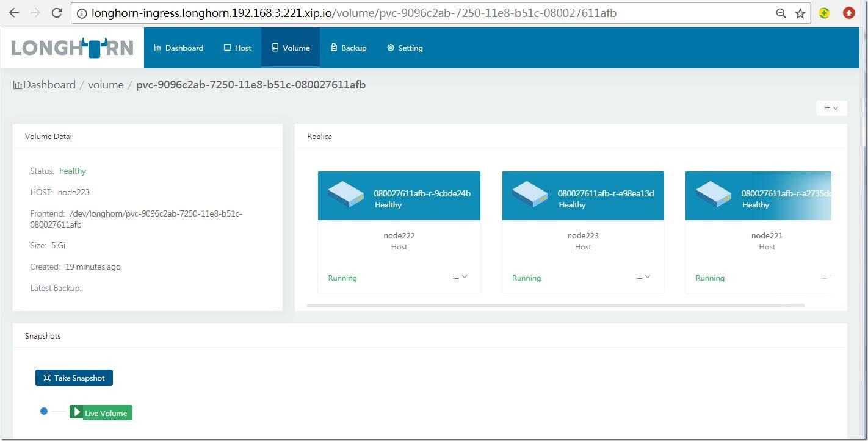Click the browser forward arrow
The image size is (868, 441).
pos(35,13)
